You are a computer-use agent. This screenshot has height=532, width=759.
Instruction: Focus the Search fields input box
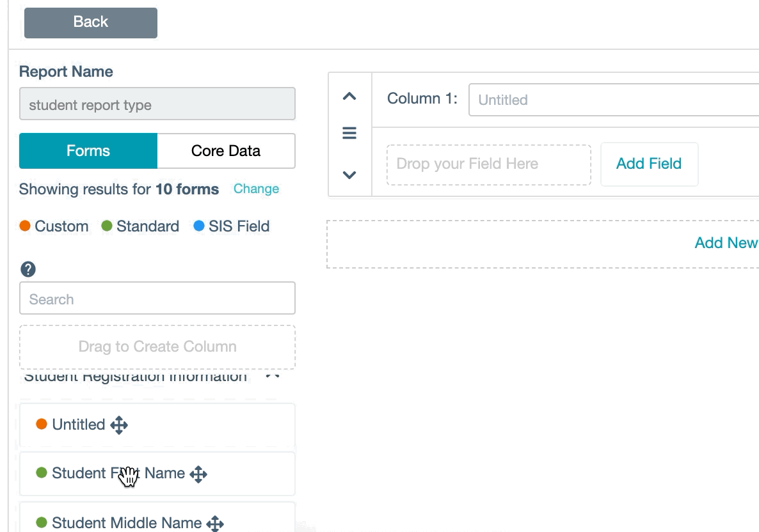157,299
